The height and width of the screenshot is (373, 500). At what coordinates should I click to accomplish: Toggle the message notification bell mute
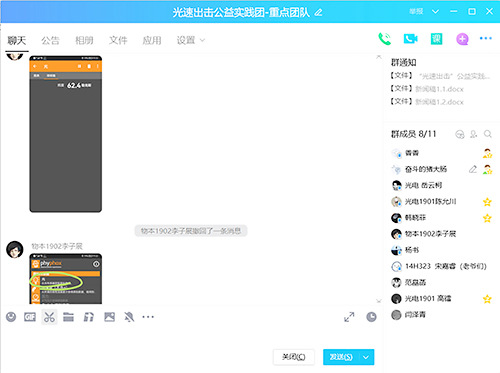pos(129,317)
